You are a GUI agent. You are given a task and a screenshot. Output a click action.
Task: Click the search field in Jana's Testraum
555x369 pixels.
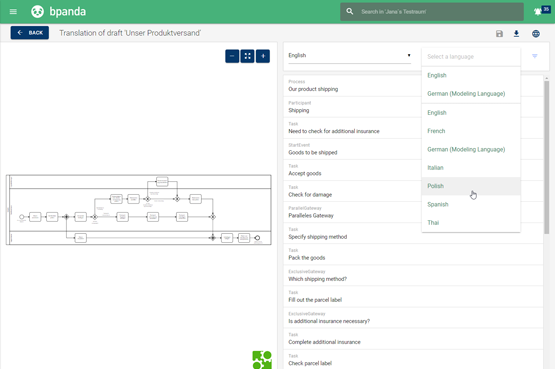[x=432, y=12]
